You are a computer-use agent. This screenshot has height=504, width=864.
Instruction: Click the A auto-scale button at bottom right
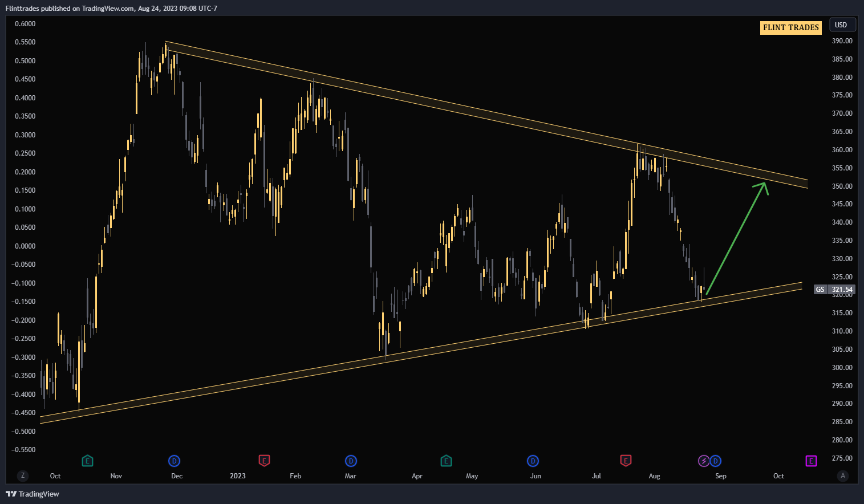843,475
